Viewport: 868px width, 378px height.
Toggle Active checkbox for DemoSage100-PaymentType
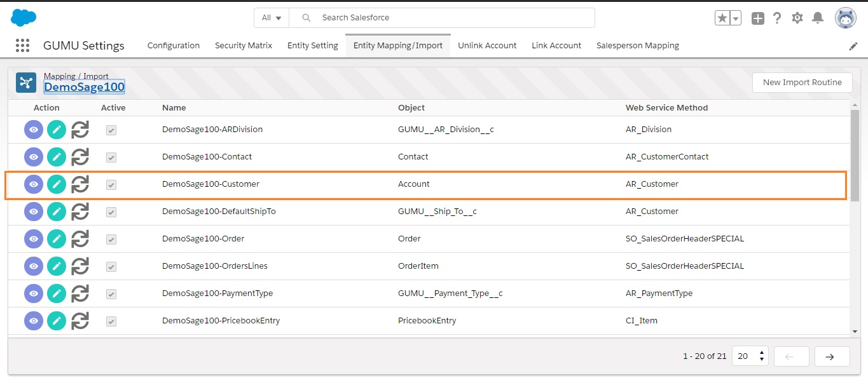111,294
